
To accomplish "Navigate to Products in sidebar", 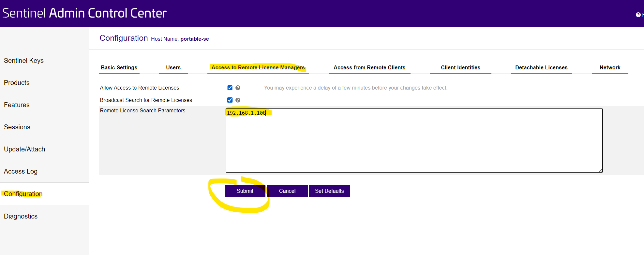I will [17, 83].
